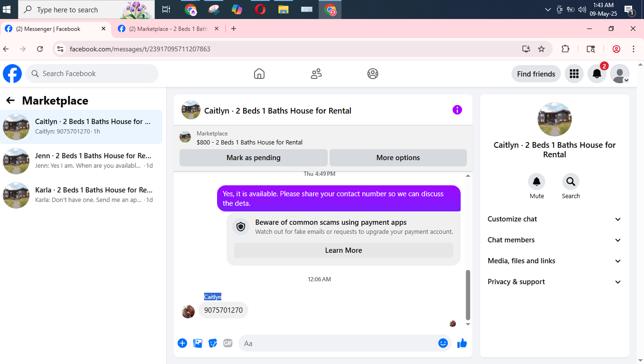Click the chat scroll down arrow
This screenshot has height=364, width=644.
tap(468, 324)
